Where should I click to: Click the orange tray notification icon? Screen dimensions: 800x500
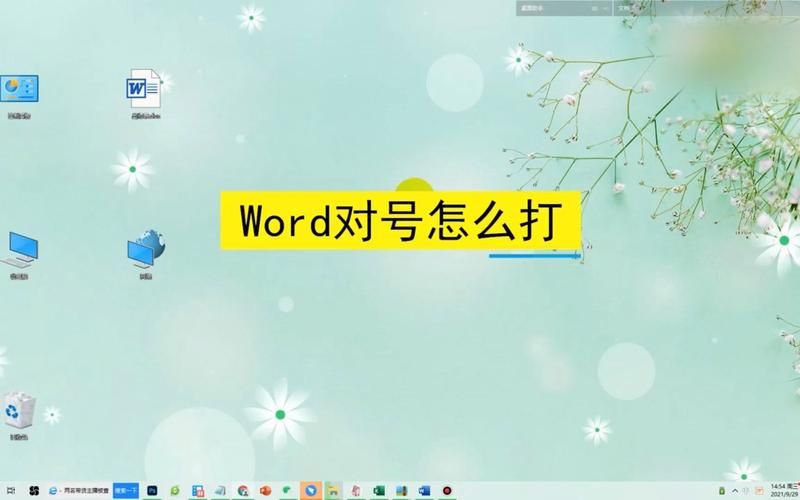759,491
